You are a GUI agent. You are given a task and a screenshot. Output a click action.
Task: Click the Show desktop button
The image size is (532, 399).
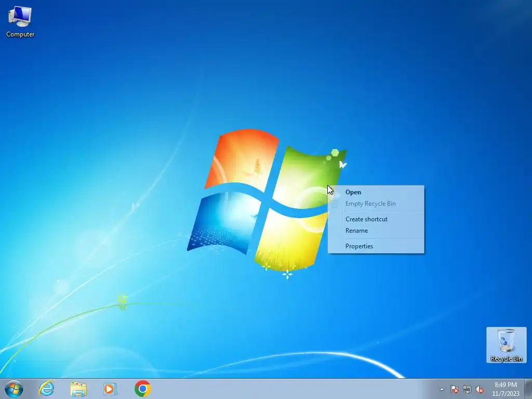click(528, 389)
